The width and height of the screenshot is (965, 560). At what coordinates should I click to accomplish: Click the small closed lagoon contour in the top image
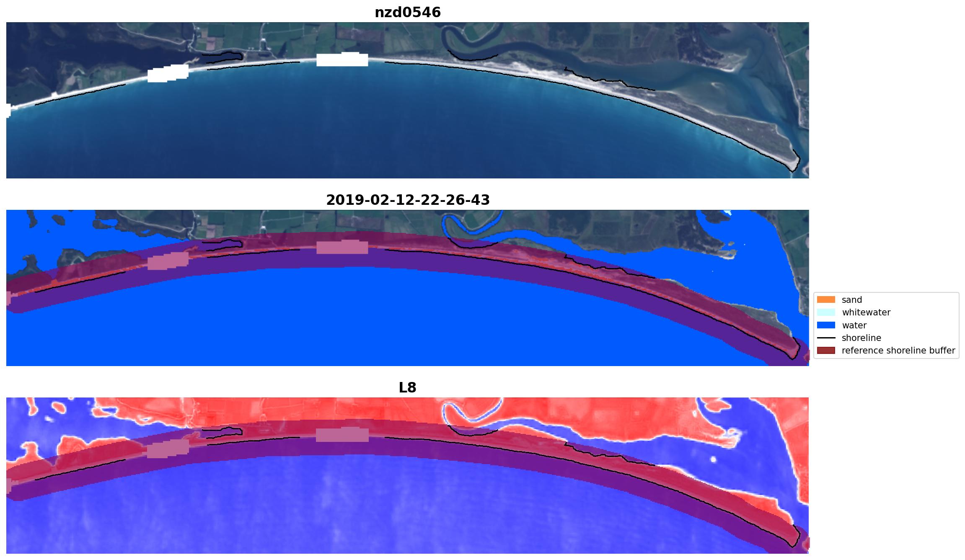click(x=222, y=57)
